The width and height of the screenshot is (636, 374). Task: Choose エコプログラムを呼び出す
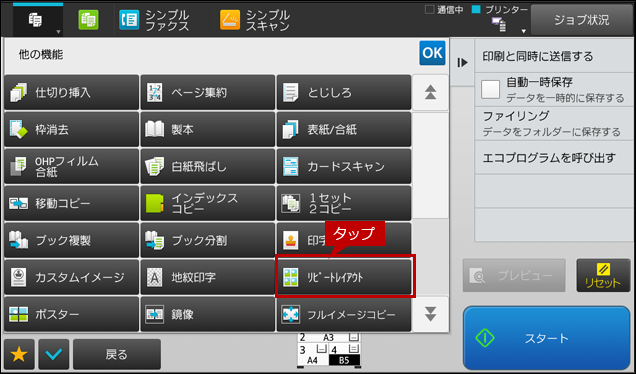click(554, 158)
